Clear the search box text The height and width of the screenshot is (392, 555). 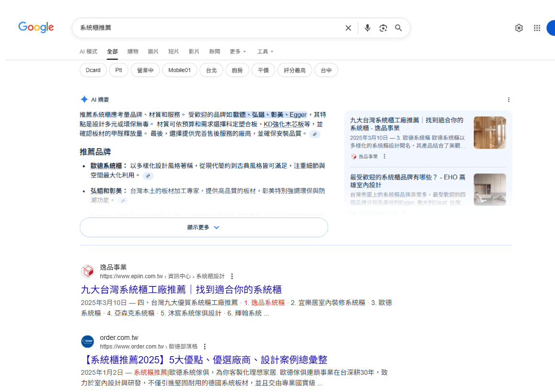point(348,28)
